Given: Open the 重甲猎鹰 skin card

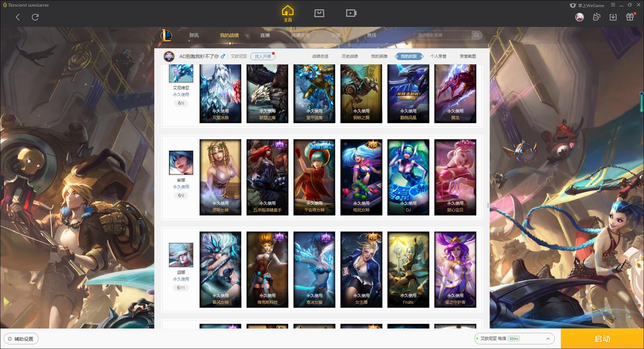Looking at the screenshot, I should tap(314, 94).
